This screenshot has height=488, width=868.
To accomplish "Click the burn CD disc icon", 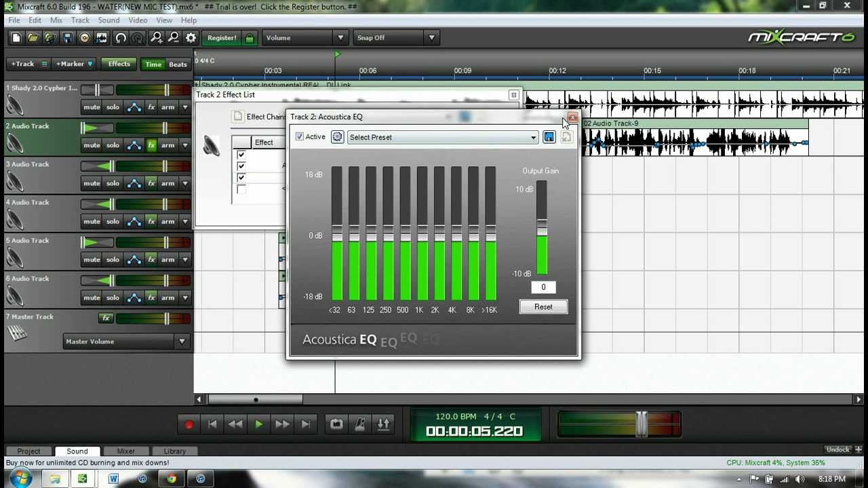I will pyautogui.click(x=85, y=38).
